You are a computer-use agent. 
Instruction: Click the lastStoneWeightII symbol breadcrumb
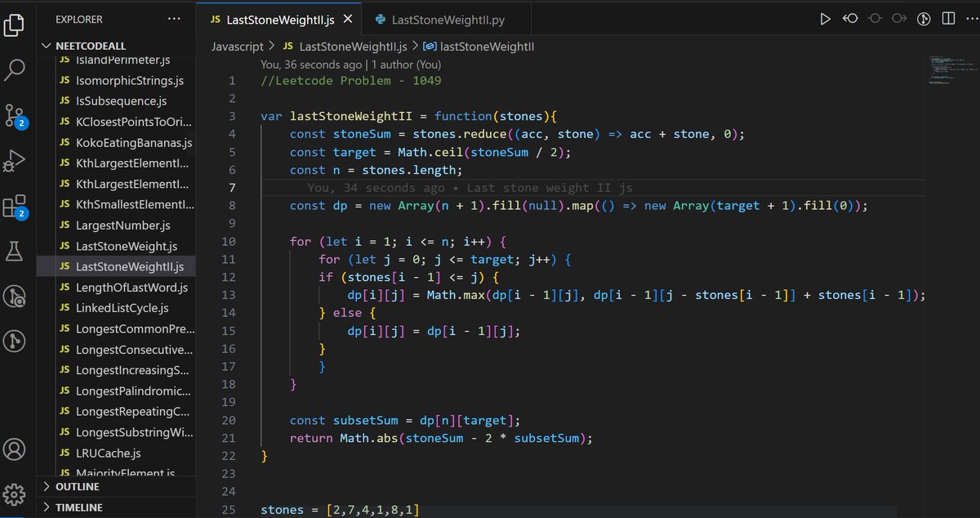[479, 47]
